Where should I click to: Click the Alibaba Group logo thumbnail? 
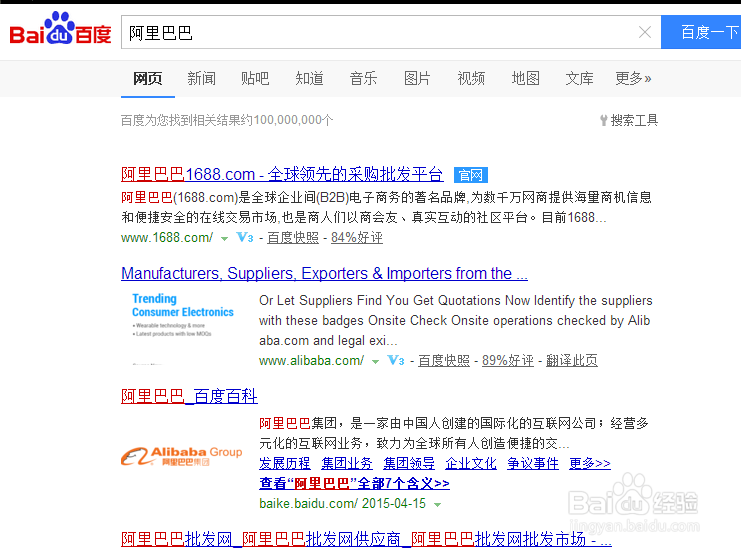tap(181, 456)
